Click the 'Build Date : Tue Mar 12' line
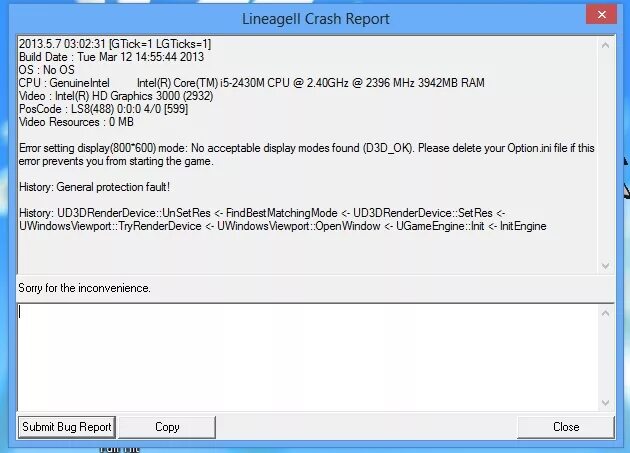Image resolution: width=630 pixels, height=453 pixels. (111, 57)
